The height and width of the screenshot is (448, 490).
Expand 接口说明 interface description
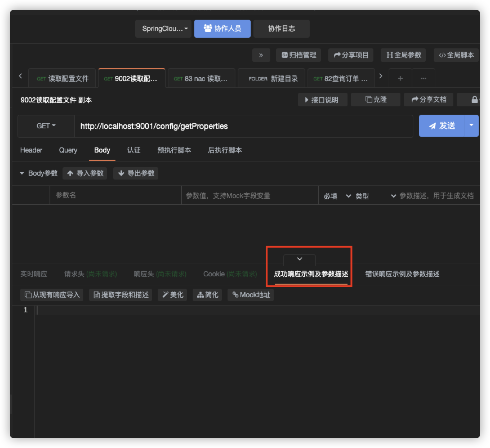click(322, 100)
